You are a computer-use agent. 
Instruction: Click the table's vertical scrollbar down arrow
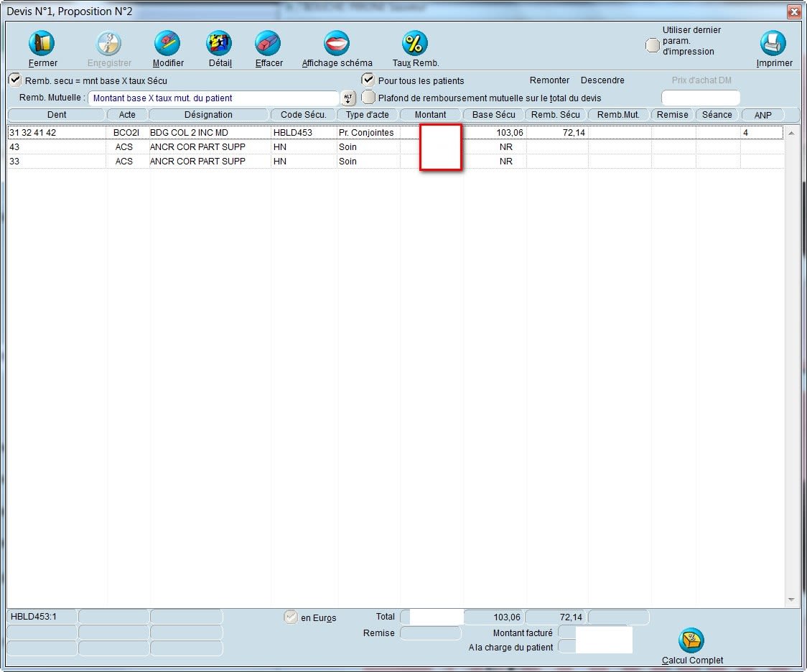click(791, 599)
